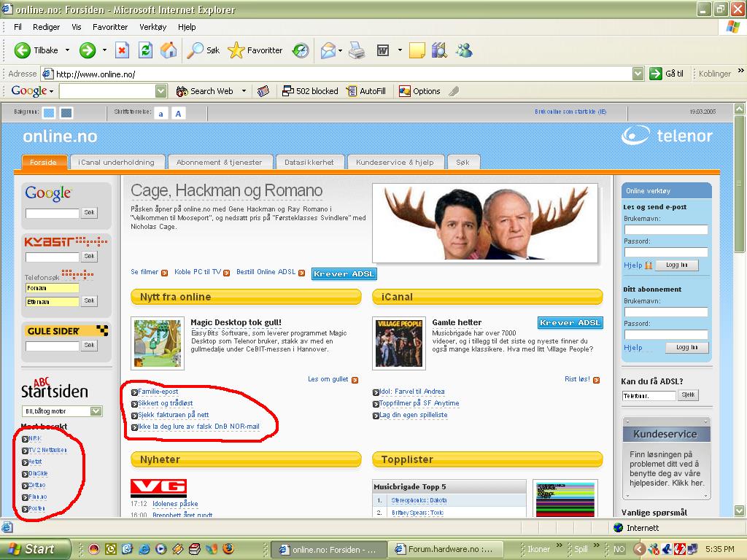This screenshot has width=747, height=560.
Task: Select small font size 'a' toggle
Action: pos(161,113)
